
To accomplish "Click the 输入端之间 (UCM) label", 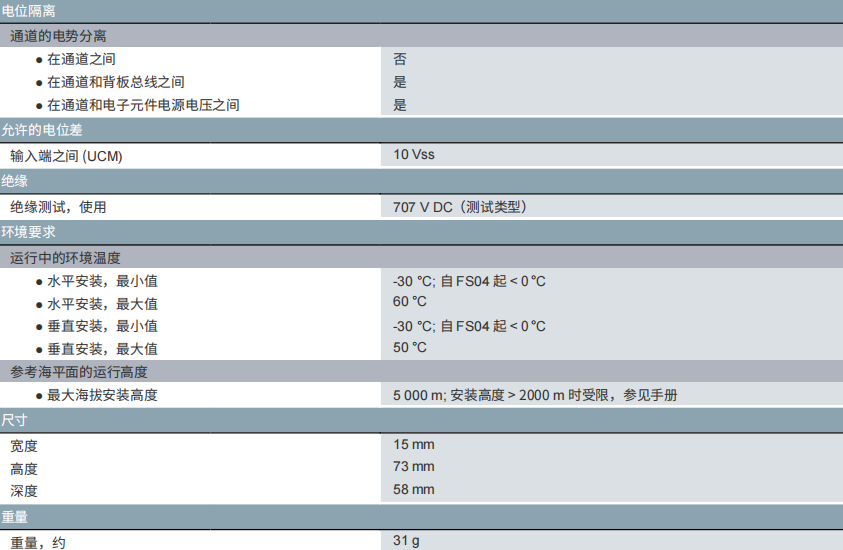I will tap(66, 156).
